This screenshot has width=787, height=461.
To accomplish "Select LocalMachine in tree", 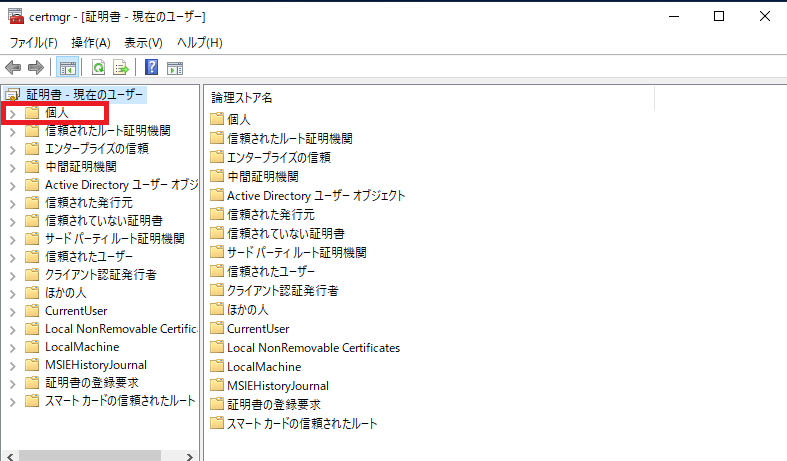I will (x=82, y=347).
